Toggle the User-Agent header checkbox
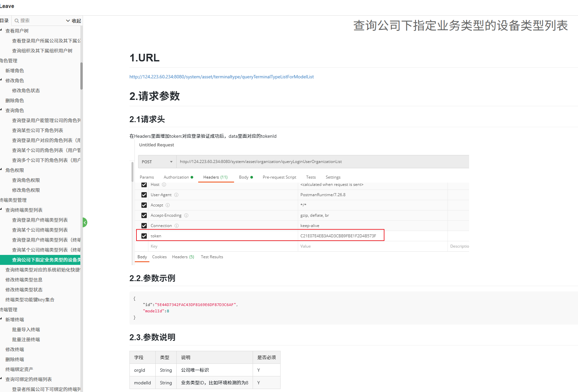Image resolution: width=578 pixels, height=392 pixels. tap(144, 195)
